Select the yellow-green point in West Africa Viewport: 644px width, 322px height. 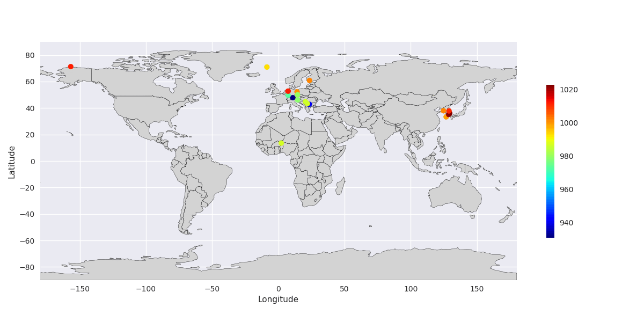point(281,143)
